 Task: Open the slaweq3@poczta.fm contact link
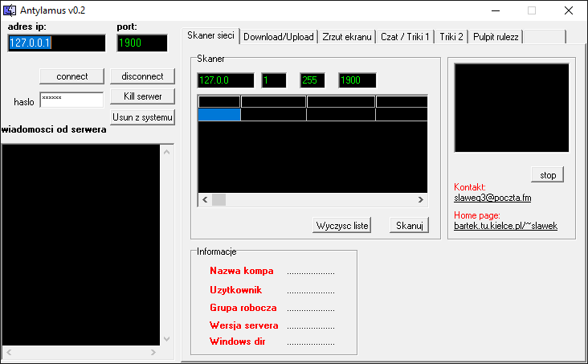[492, 198]
